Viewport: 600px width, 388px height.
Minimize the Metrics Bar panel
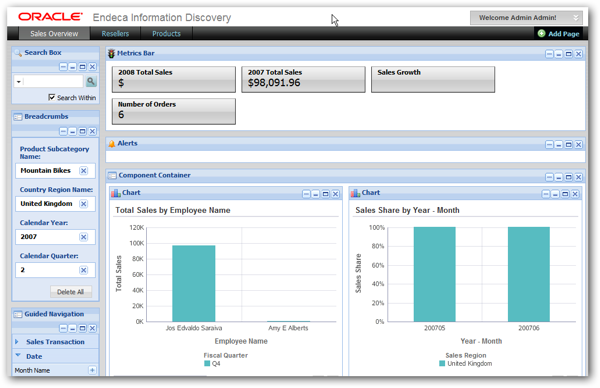tap(559, 54)
